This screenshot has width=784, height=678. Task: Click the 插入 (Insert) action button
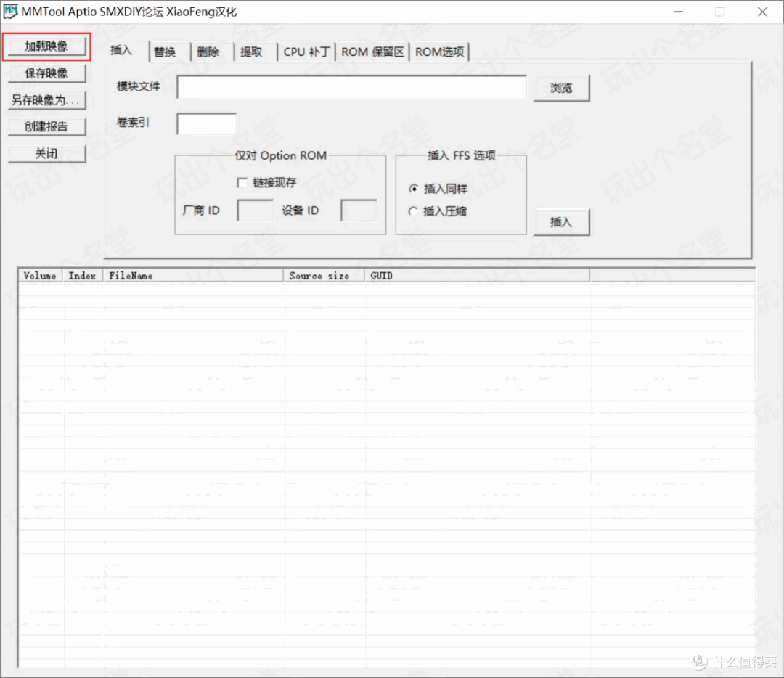[x=561, y=223]
